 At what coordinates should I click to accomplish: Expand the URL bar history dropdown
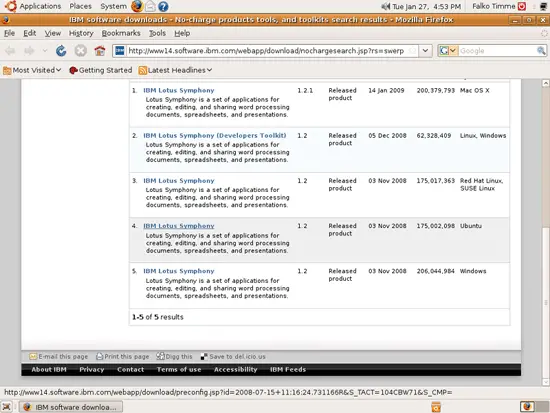[425, 51]
